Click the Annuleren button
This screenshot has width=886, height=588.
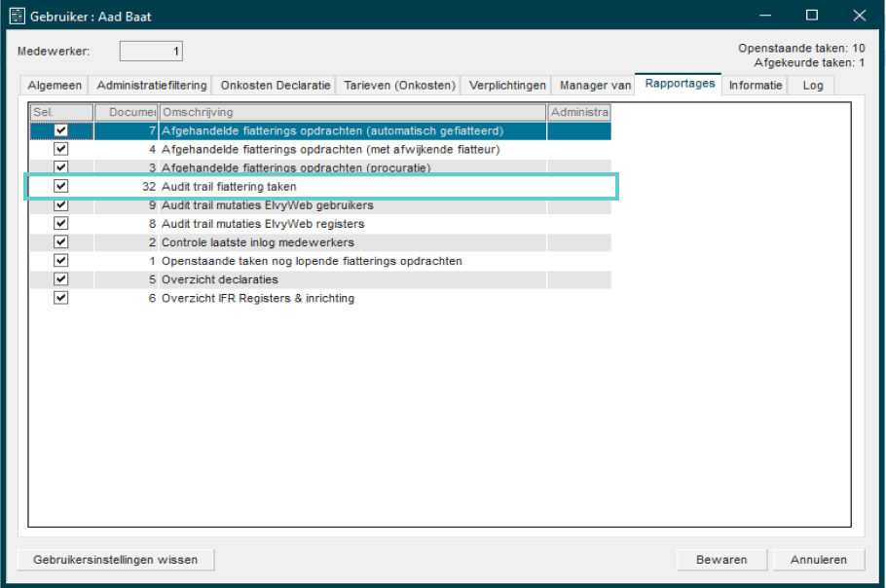pos(818,560)
